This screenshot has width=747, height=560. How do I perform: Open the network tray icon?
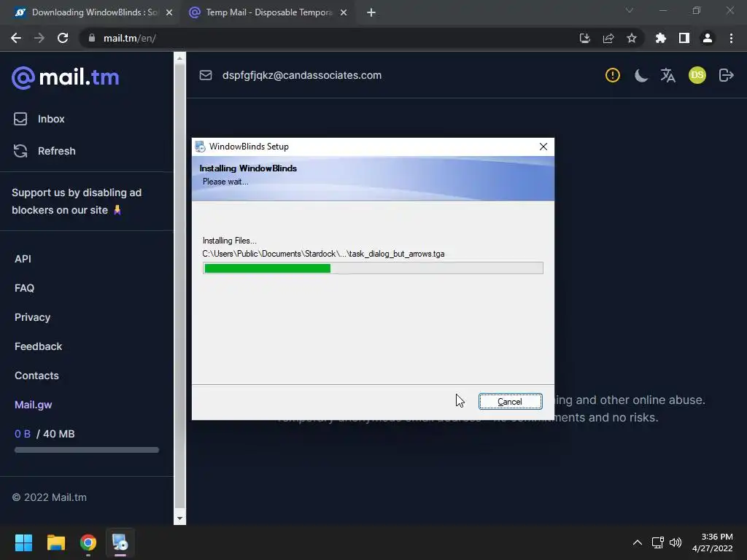tap(658, 542)
